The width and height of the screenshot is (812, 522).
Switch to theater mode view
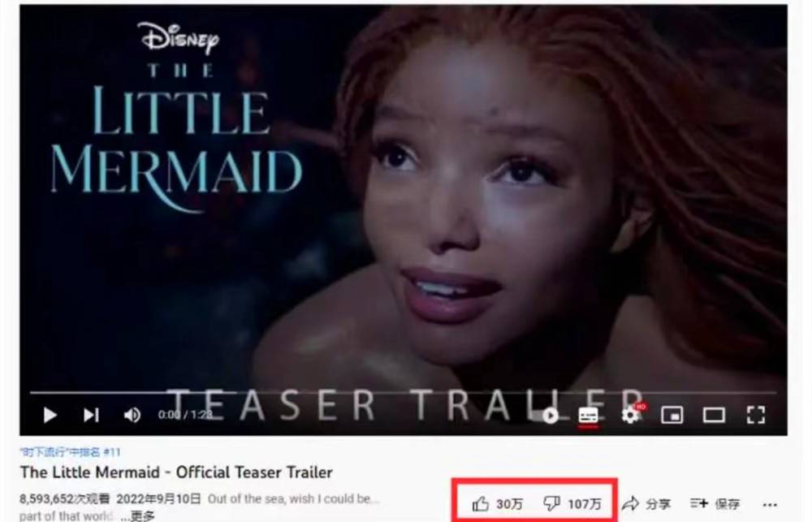(x=714, y=415)
